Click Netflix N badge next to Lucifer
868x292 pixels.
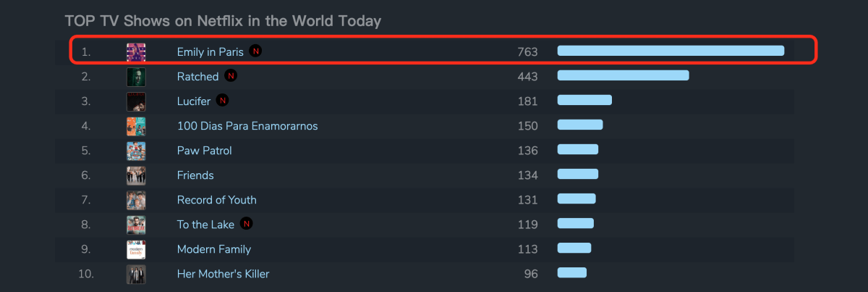click(x=223, y=100)
